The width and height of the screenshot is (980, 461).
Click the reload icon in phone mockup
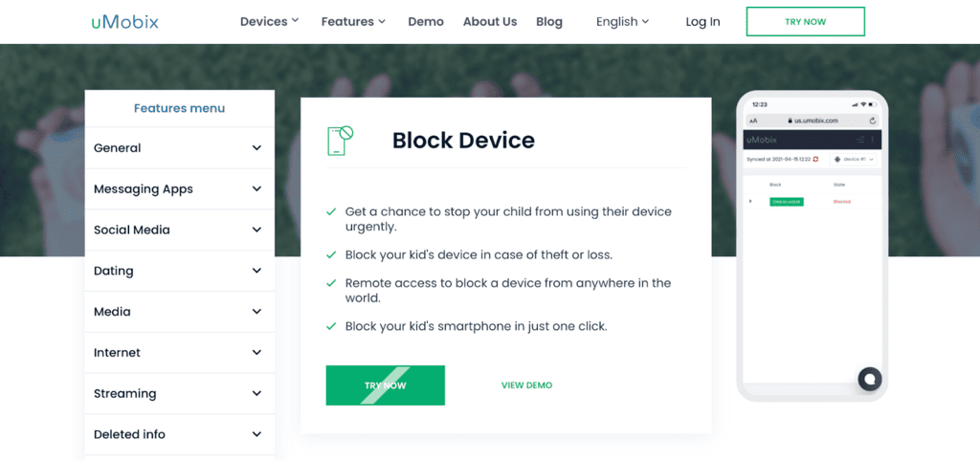pos(873,121)
